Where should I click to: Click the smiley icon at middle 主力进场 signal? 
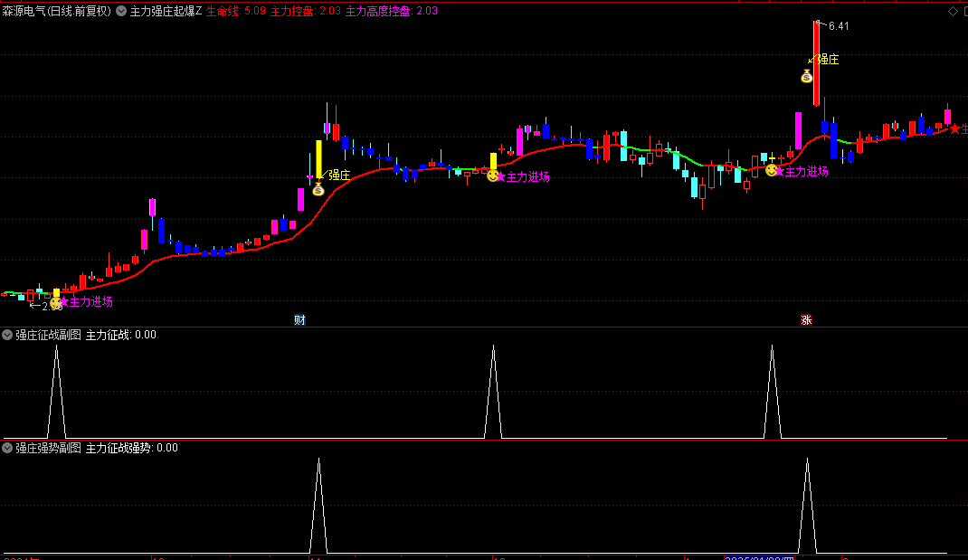click(492, 176)
